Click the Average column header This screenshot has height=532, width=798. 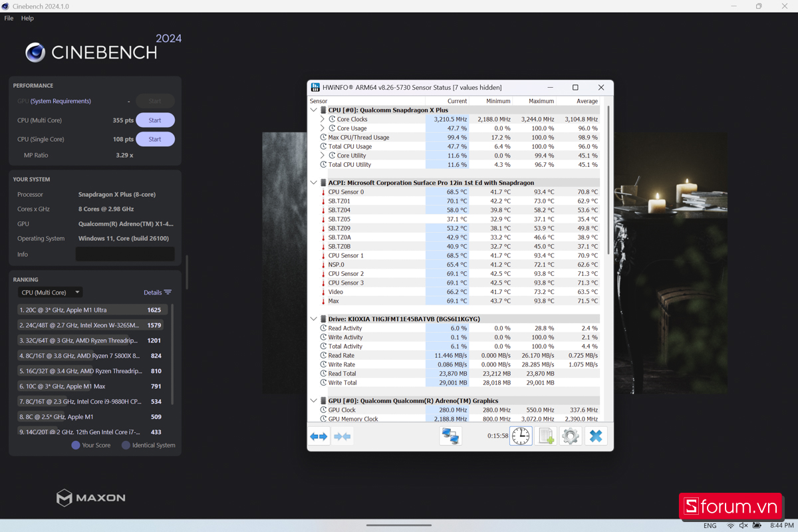(578, 101)
